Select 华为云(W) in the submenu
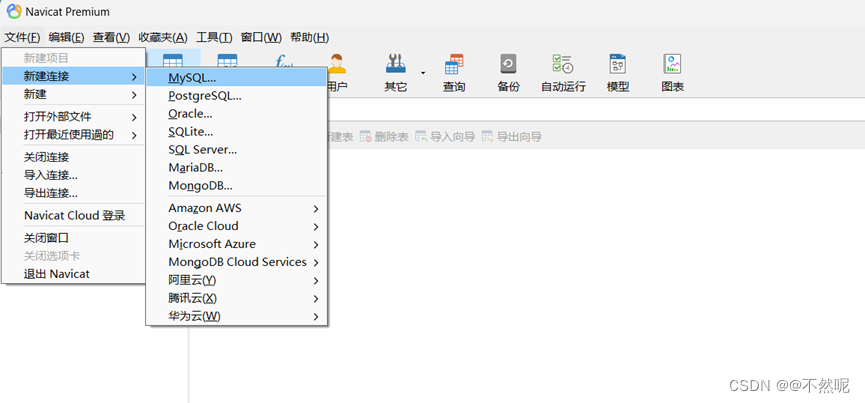Screen dimensions: 865x403 pos(237,316)
